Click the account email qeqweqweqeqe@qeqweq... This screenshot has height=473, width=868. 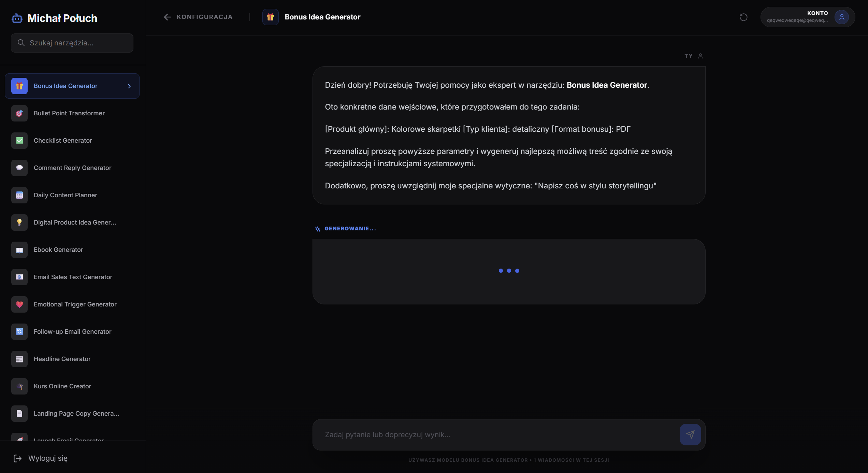(x=797, y=20)
